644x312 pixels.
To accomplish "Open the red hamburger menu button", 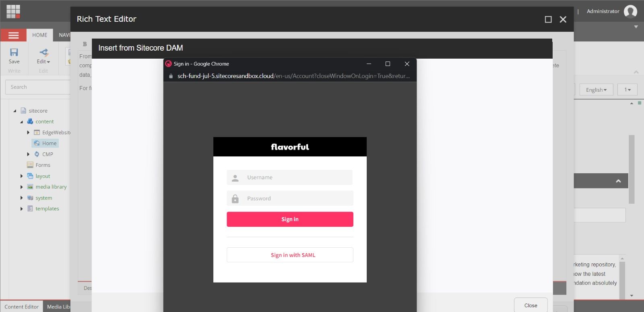I will 13,35.
